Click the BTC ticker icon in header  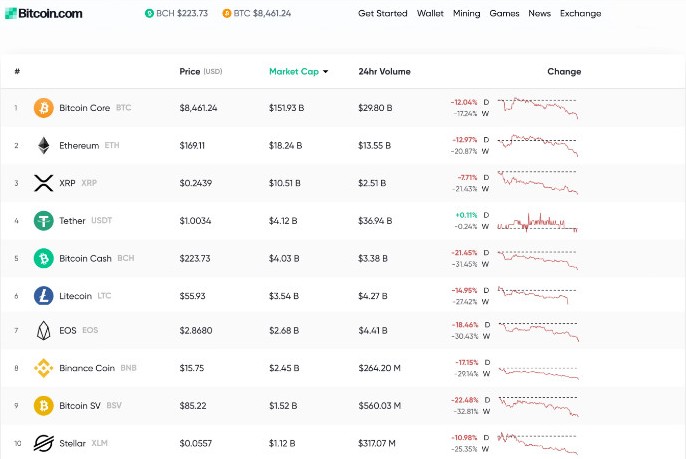pyautogui.click(x=227, y=14)
